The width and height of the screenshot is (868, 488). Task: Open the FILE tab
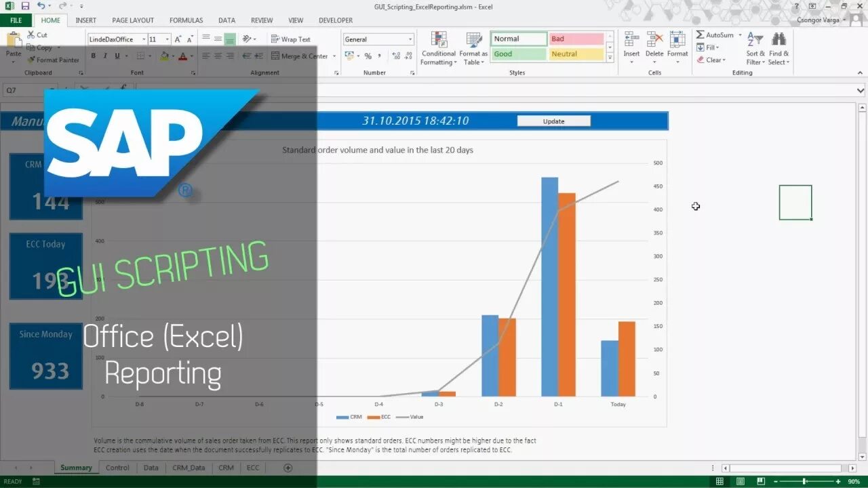pos(16,20)
